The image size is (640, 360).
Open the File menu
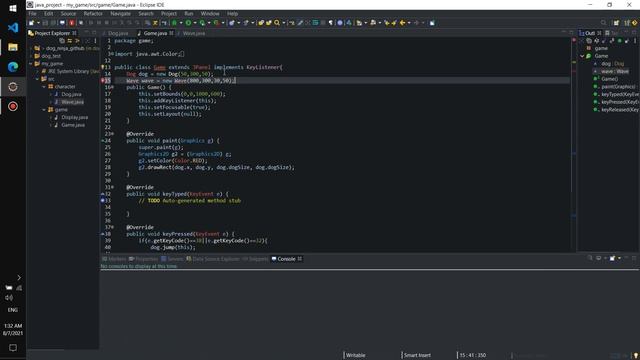pos(32,13)
